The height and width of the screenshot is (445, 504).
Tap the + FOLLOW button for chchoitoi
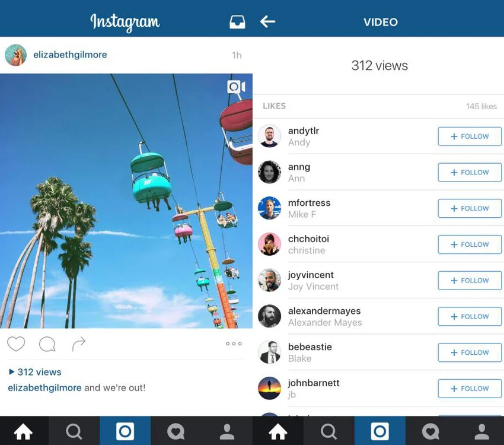470,244
